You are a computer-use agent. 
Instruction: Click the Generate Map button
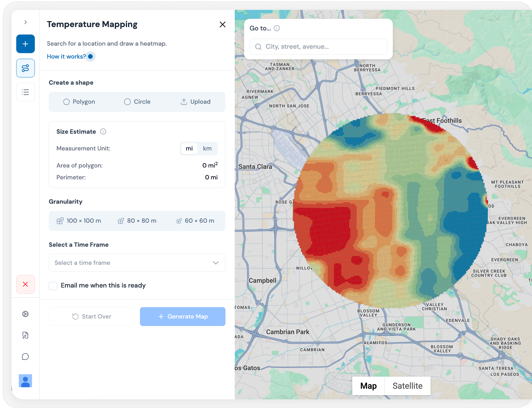coord(183,316)
